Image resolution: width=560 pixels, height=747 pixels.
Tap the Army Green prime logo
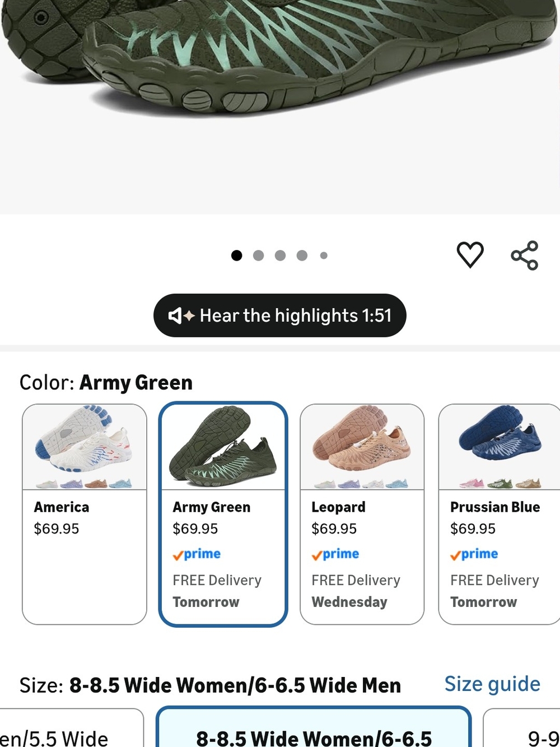[x=197, y=554]
